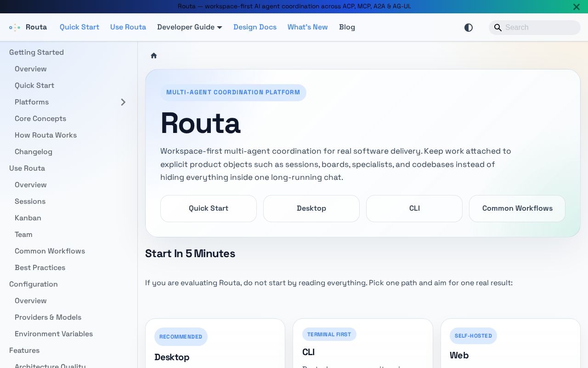588x368 pixels.
Task: Open Use Routa in top navigation
Action: click(128, 27)
